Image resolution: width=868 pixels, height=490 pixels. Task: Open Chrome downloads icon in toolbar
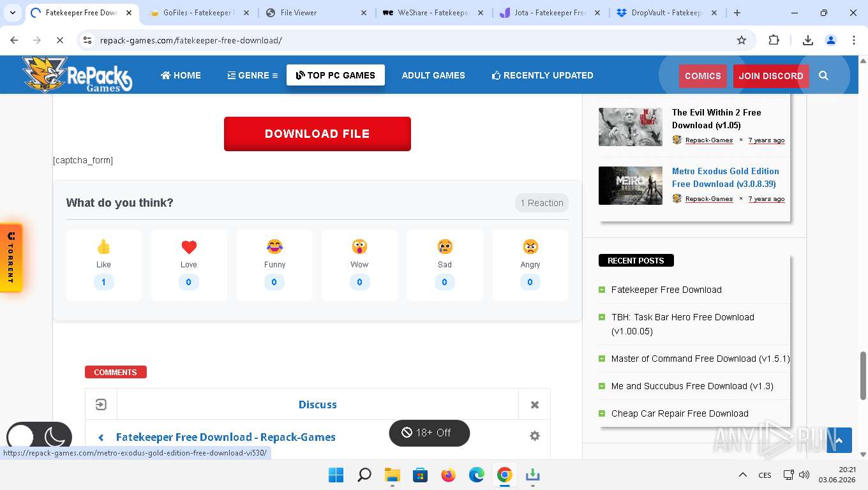coord(808,40)
